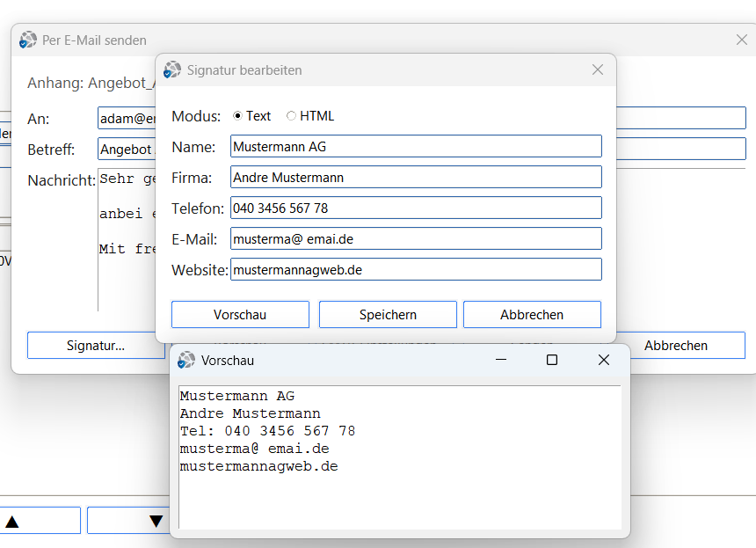Click Abbrechen in Signatur bearbeiten dialog
The height and width of the screenshot is (548, 756).
(x=532, y=315)
